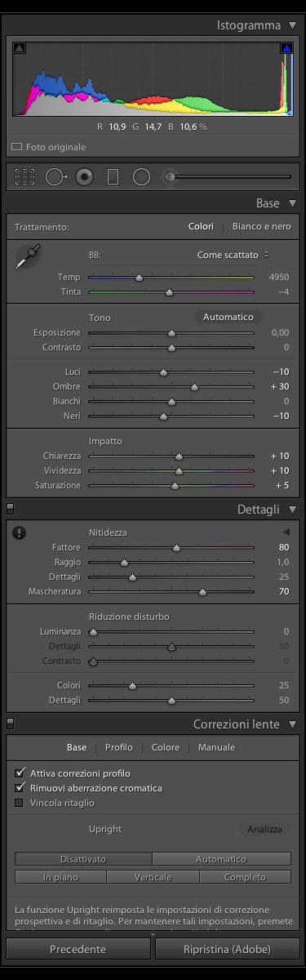Select the Crop Overlay tool icon
The image size is (306, 980).
(x=25, y=176)
